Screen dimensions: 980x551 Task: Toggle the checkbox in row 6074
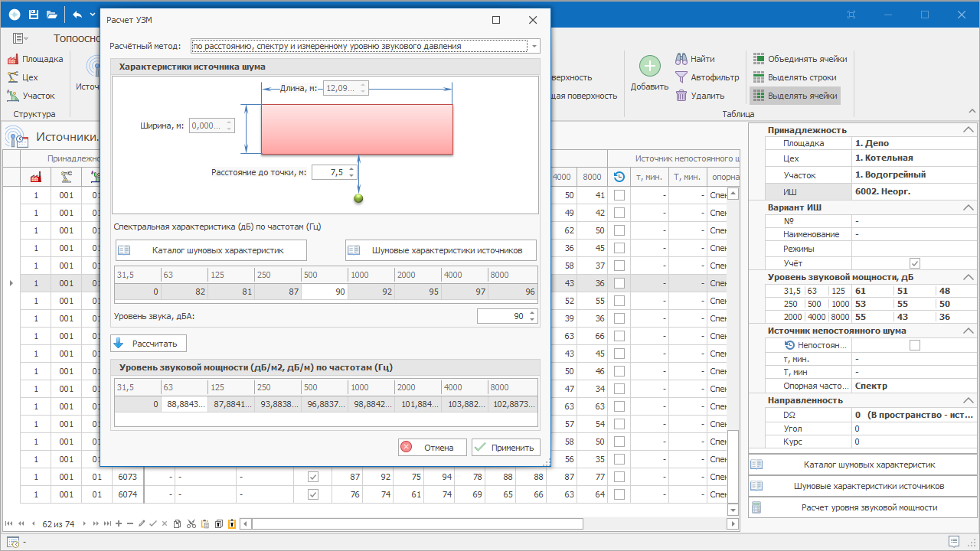point(313,494)
